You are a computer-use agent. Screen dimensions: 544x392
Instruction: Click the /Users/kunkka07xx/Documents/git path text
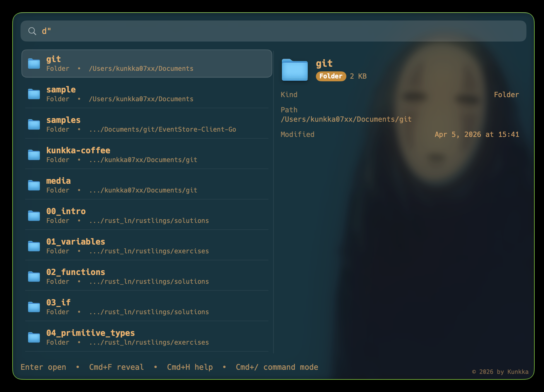[346, 119]
